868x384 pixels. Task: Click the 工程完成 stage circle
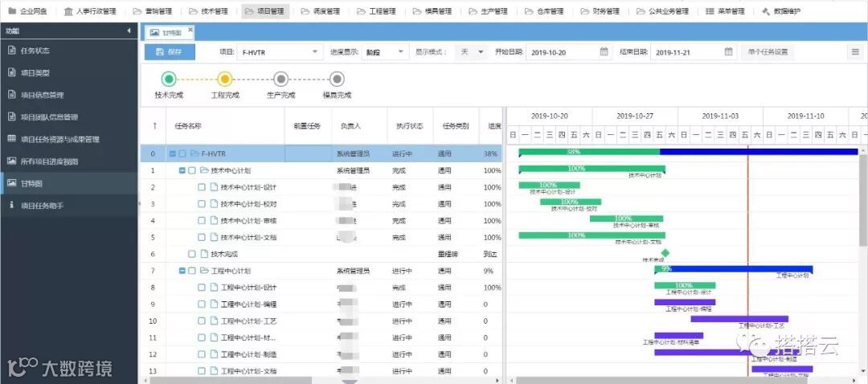point(225,79)
